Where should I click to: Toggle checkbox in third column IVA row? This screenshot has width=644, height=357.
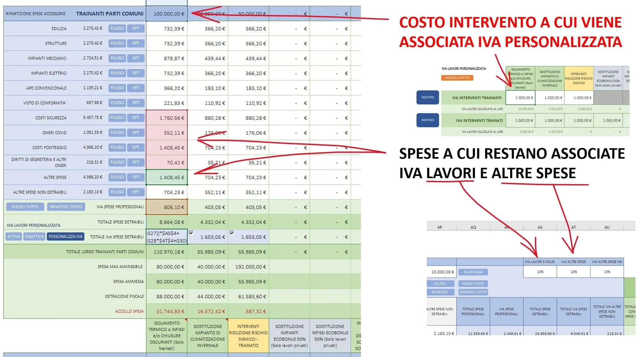pyautogui.click(x=232, y=233)
